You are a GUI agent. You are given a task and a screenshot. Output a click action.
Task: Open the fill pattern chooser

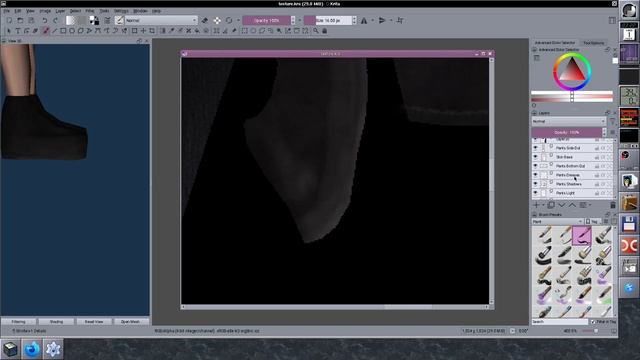point(82,20)
